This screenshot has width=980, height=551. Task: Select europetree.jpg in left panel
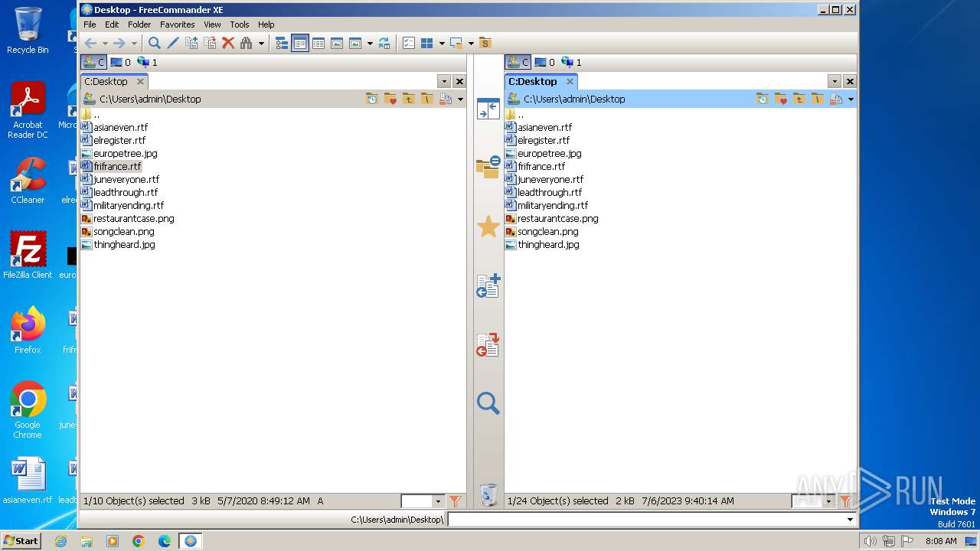126,153
